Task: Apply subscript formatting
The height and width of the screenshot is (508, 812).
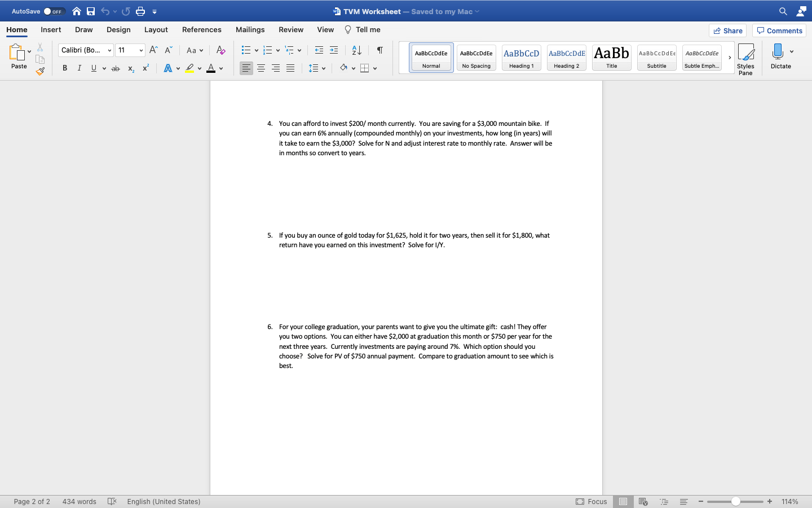Action: (x=131, y=68)
